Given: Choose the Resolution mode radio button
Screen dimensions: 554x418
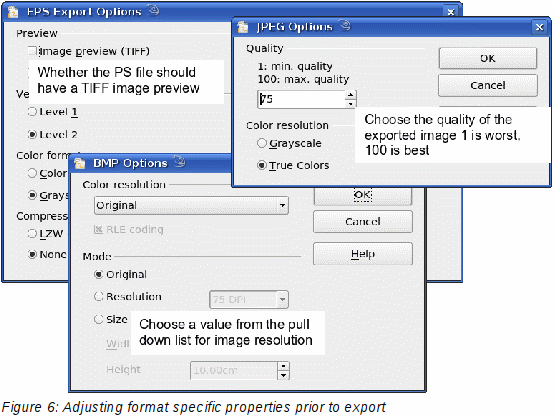Looking at the screenshot, I should [x=99, y=296].
